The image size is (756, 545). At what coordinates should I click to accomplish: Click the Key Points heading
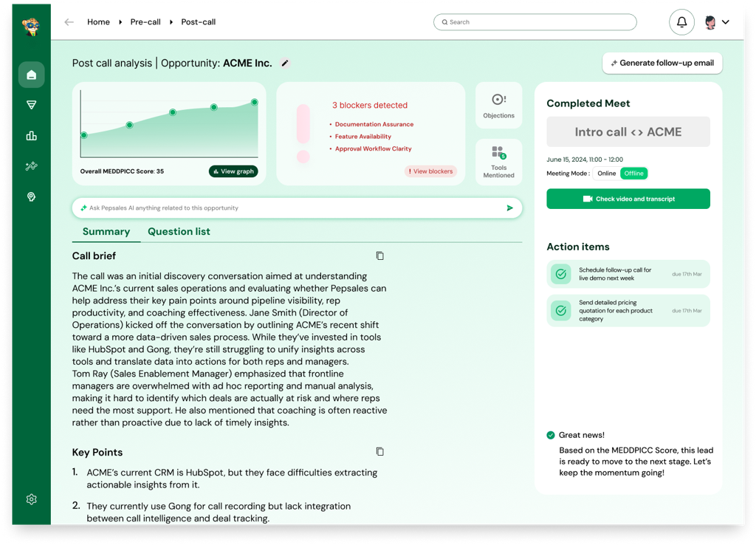pos(97,452)
